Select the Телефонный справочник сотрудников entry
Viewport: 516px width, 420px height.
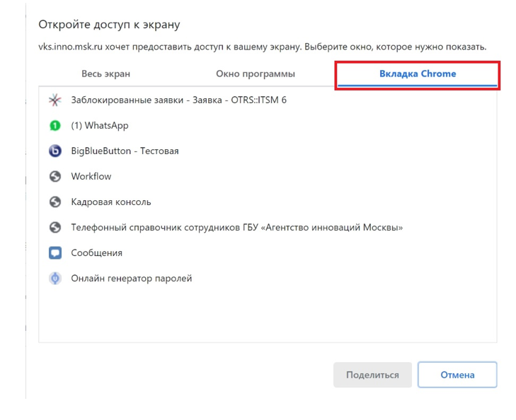pos(236,228)
